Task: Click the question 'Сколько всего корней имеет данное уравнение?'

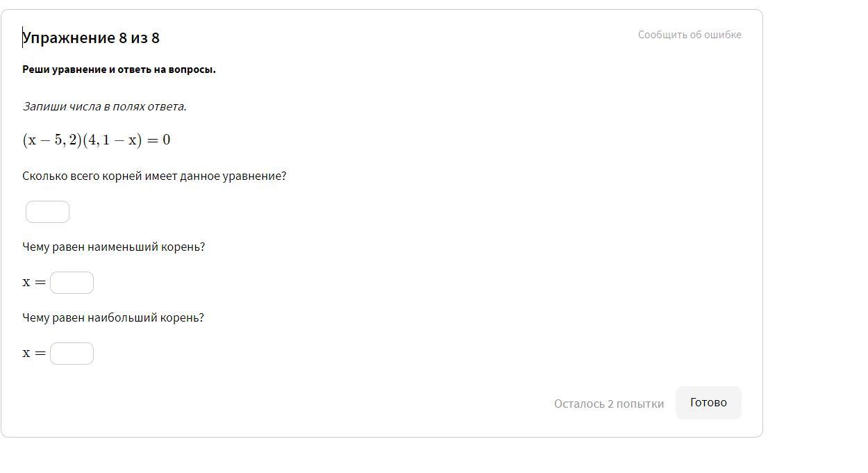Action: pos(154,176)
